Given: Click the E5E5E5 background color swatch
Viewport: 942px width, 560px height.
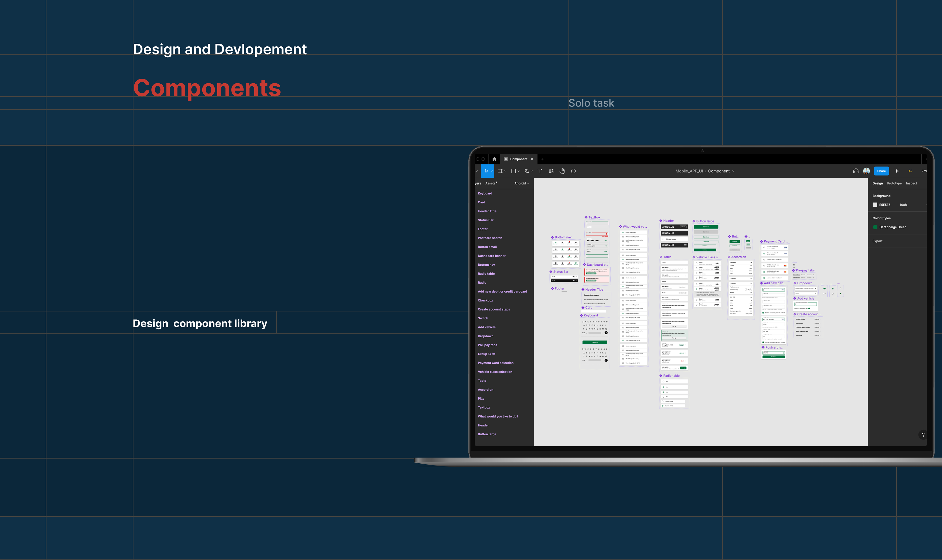Looking at the screenshot, I should 875,205.
